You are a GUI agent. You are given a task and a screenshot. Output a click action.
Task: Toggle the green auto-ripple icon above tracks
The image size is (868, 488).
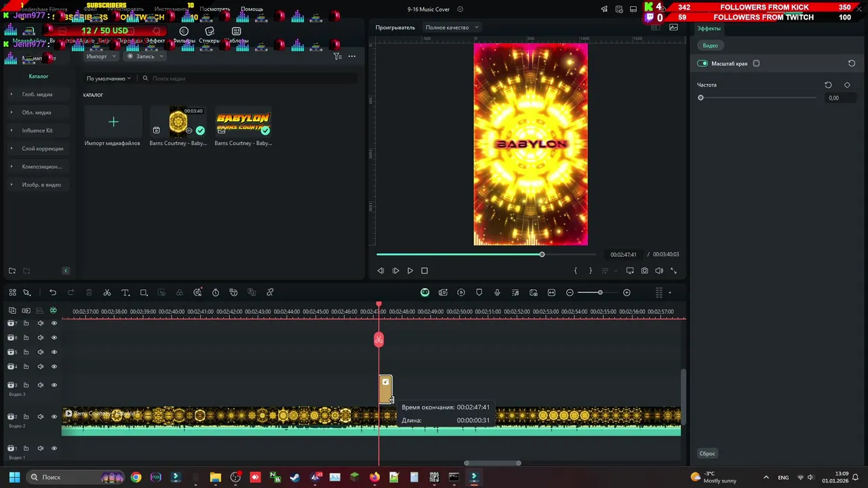[x=53, y=310]
